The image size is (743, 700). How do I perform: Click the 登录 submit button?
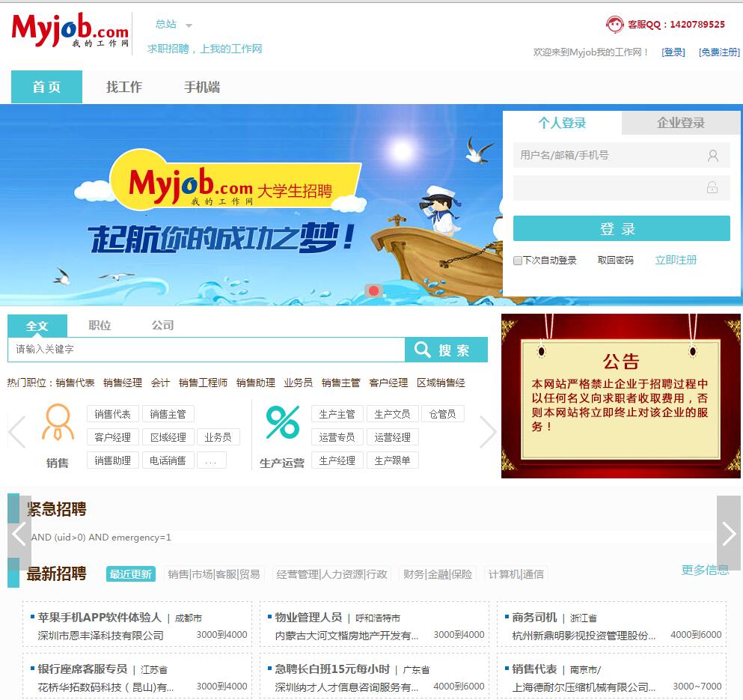pos(621,228)
